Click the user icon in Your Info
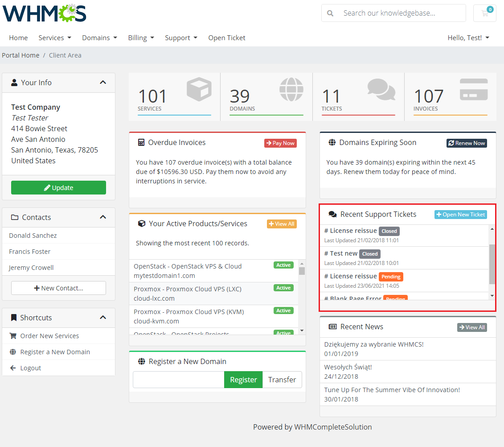 click(x=14, y=83)
